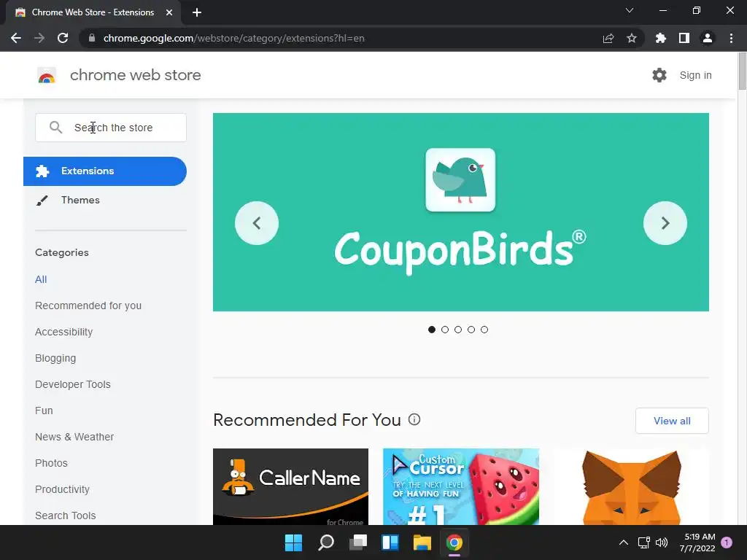Open the Search Tools category
The height and width of the screenshot is (560, 747).
click(65, 516)
